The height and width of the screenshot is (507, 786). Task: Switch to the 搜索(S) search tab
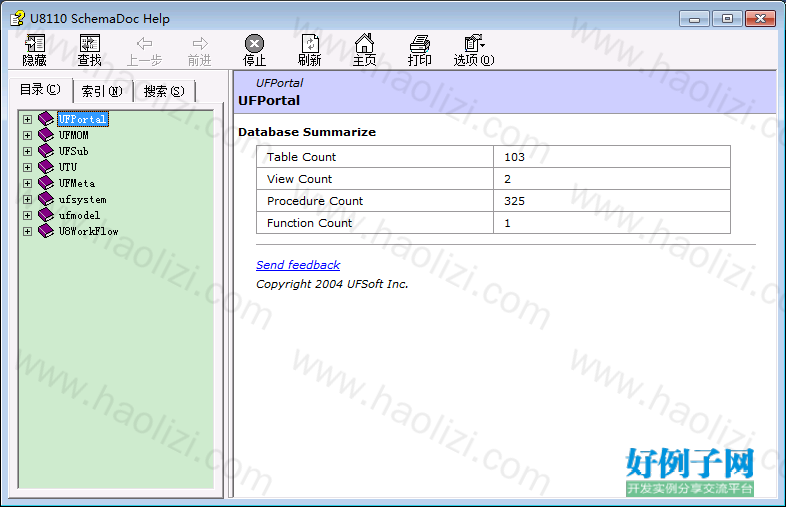tap(164, 91)
